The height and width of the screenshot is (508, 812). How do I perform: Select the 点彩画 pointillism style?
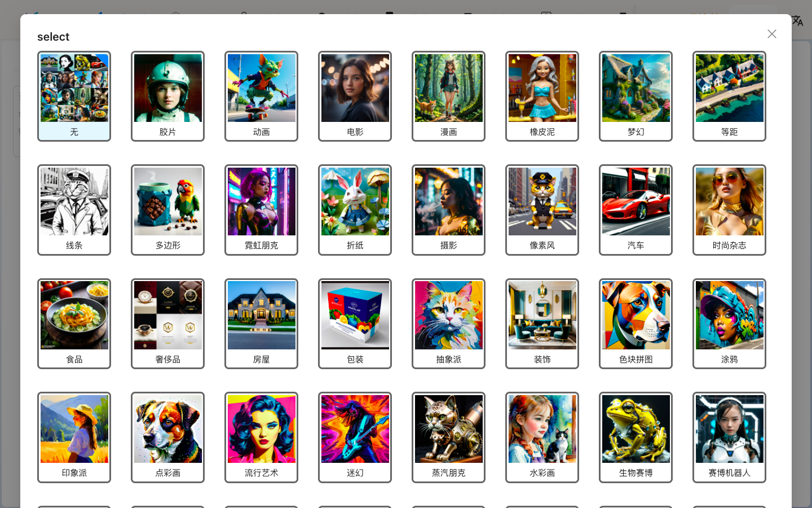pyautogui.click(x=167, y=437)
